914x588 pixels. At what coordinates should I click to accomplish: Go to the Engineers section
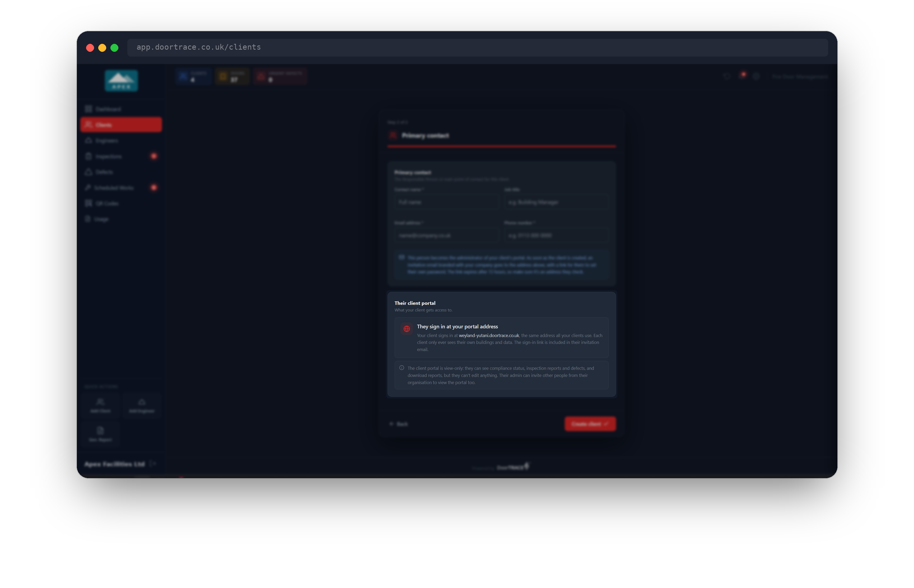tap(121, 141)
